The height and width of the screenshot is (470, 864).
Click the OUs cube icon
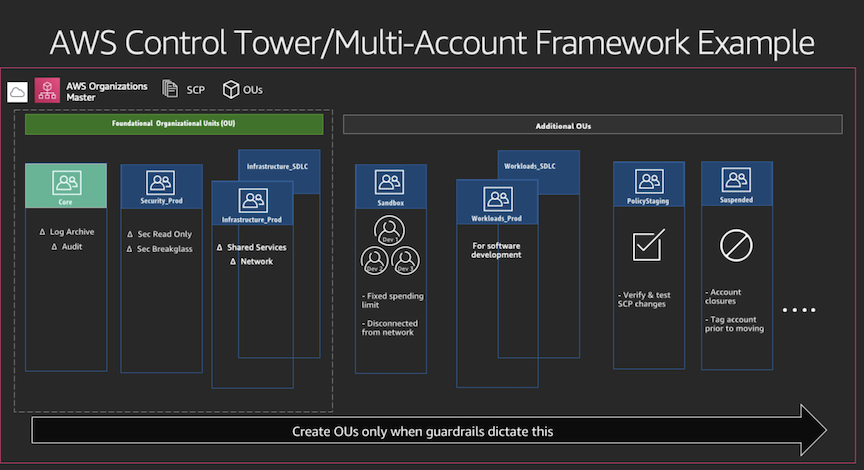(230, 89)
